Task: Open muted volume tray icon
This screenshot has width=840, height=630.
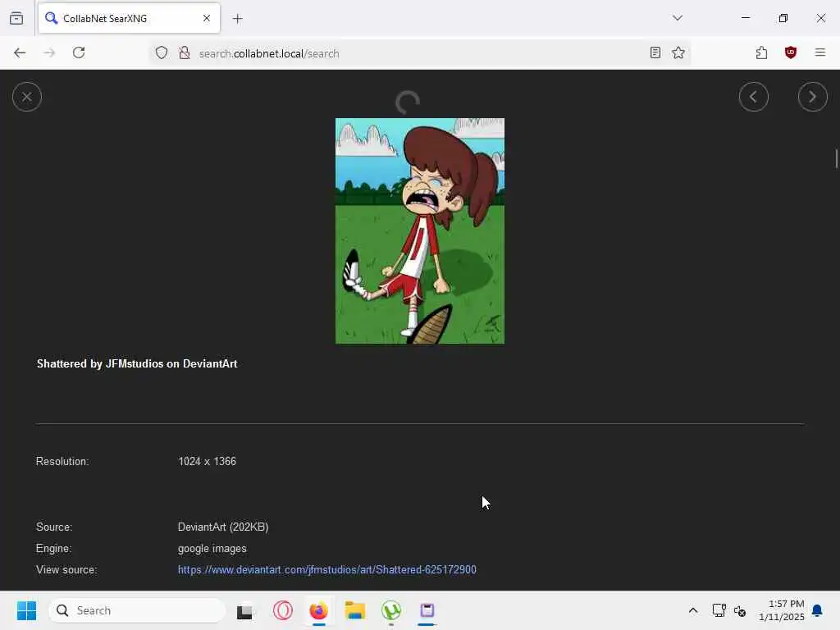Action: (x=740, y=610)
